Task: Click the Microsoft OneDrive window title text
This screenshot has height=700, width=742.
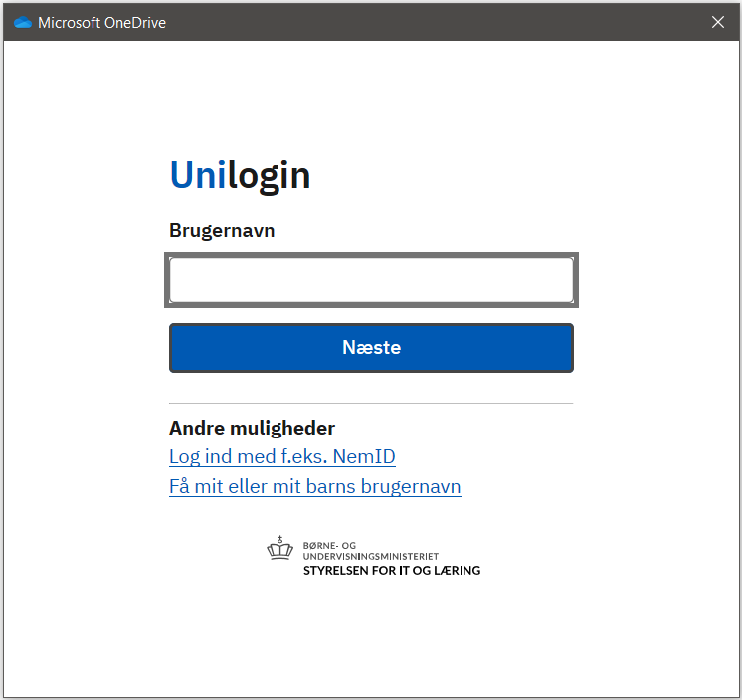Action: pos(101,22)
